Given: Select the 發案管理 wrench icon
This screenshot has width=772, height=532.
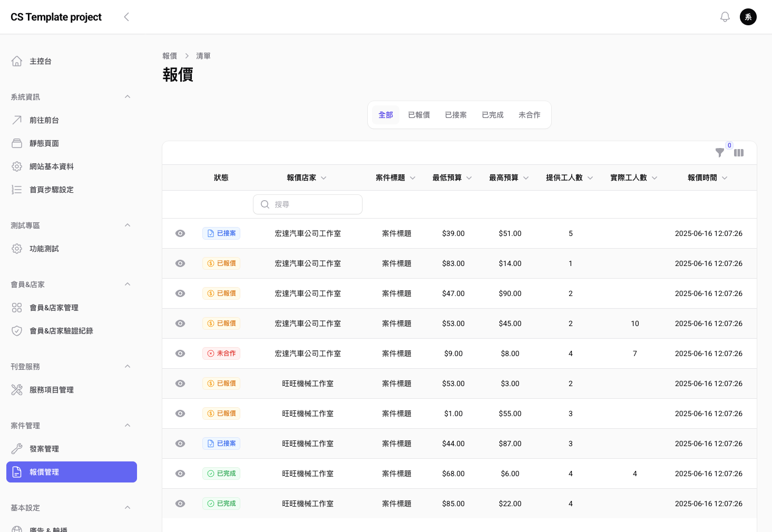Looking at the screenshot, I should point(16,448).
